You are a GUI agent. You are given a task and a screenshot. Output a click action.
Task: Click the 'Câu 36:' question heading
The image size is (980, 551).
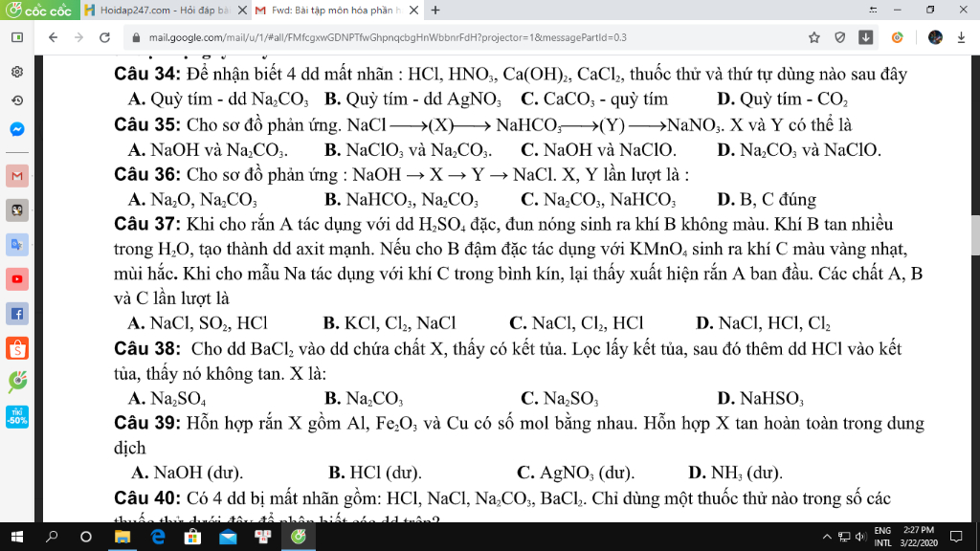coord(147,174)
